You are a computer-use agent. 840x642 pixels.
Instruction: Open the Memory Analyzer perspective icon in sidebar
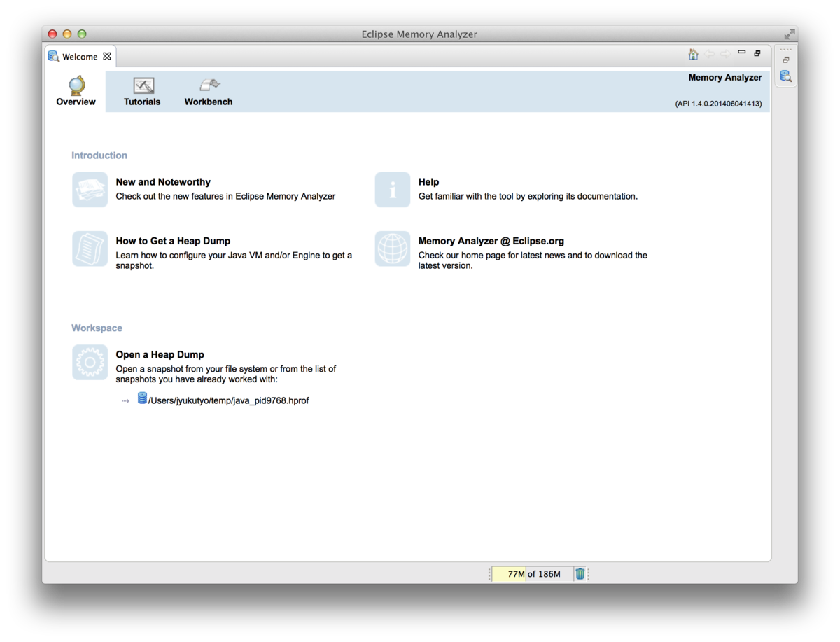(785, 76)
